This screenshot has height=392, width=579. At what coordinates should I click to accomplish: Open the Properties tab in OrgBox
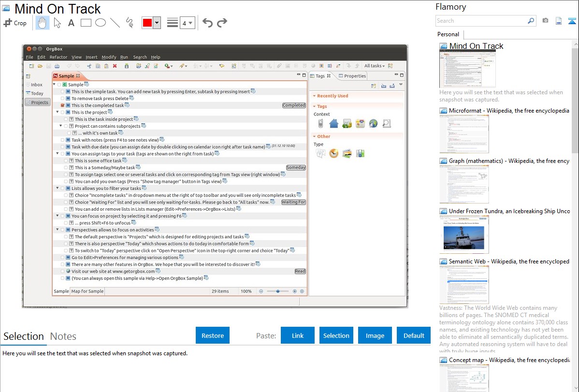(352, 76)
